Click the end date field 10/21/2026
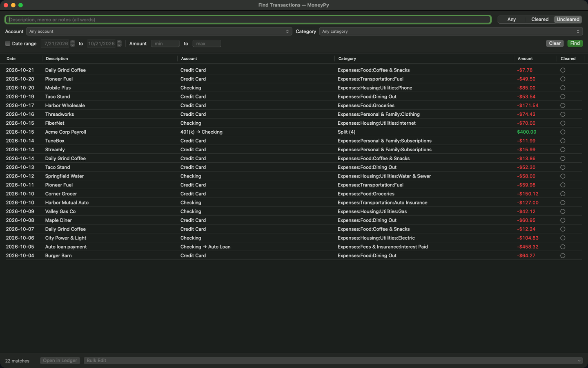Screen dimensions: 588x368 [x=101, y=43]
